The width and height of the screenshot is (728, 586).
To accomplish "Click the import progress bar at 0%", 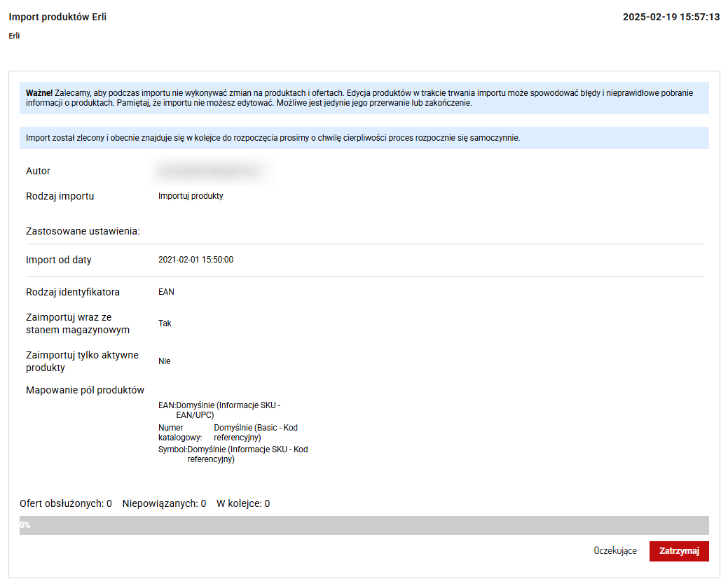I will 364,525.
